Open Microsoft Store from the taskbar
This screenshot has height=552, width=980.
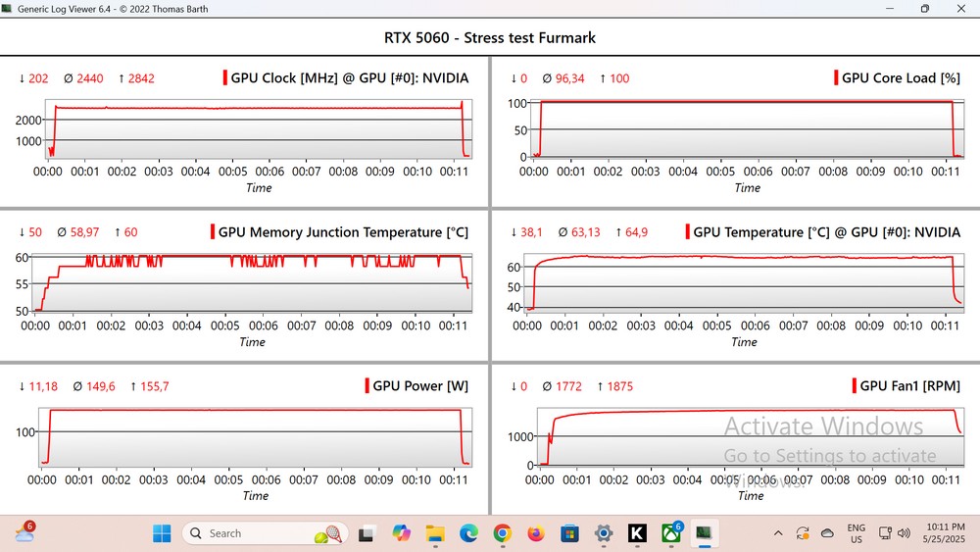568,533
